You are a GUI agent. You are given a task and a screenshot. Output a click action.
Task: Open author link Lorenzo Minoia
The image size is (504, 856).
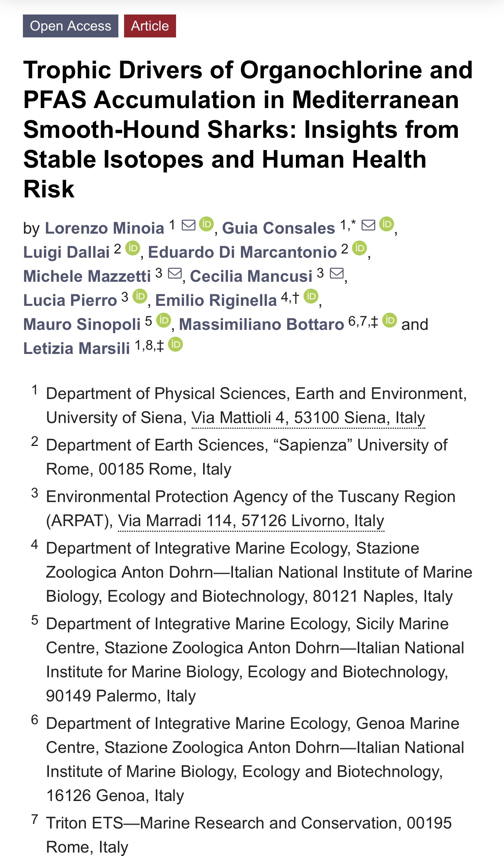point(105,228)
